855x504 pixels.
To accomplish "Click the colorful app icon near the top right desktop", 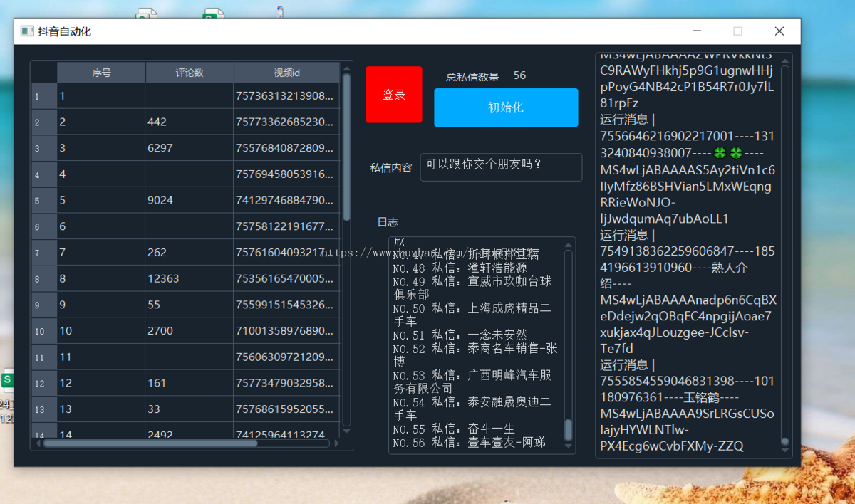I will pos(279,11).
